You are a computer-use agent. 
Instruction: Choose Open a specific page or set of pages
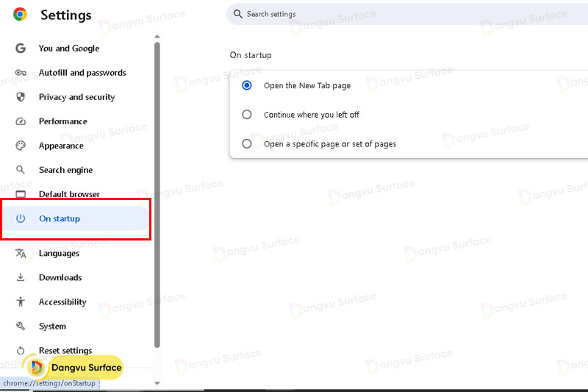tap(247, 144)
